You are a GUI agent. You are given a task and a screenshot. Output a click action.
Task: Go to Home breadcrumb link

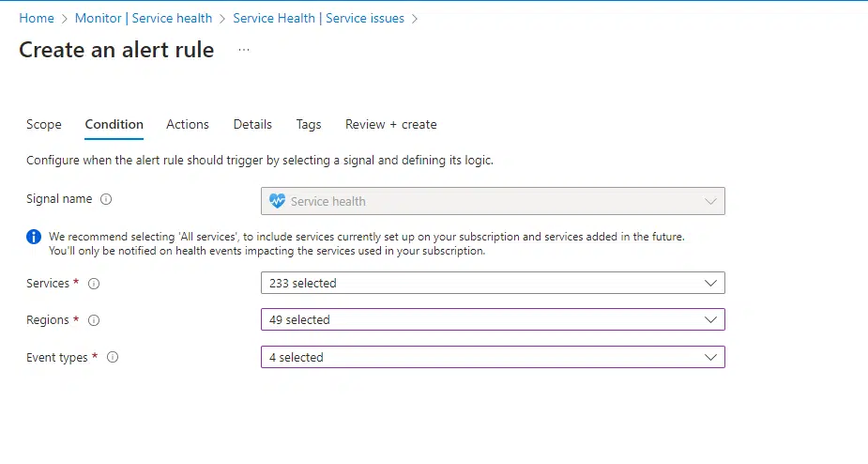(x=37, y=18)
